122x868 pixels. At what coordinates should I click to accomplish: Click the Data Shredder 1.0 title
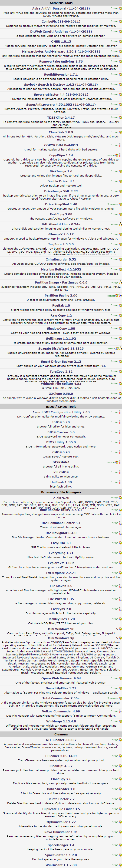click(61, 789)
